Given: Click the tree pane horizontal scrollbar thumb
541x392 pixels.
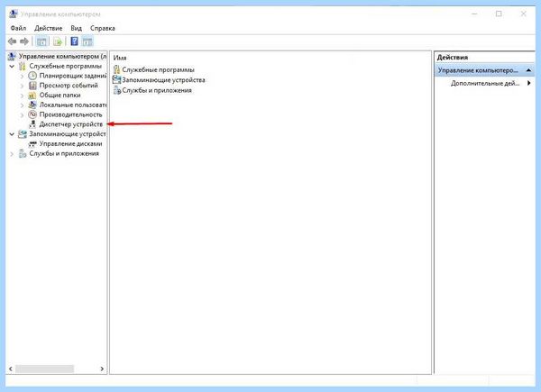Looking at the screenshot, I should click(x=44, y=369).
